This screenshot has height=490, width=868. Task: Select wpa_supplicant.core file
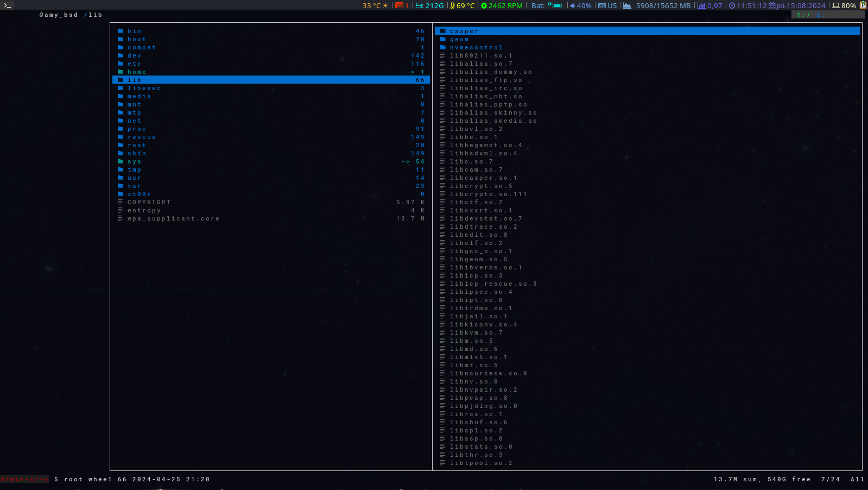[x=173, y=218]
